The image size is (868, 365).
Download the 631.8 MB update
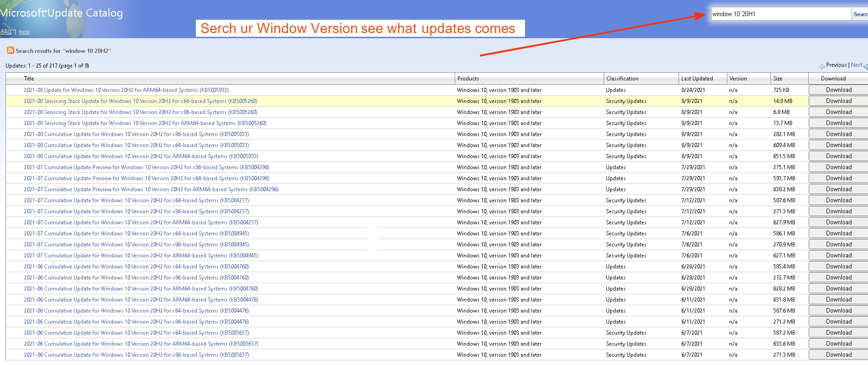(839, 300)
